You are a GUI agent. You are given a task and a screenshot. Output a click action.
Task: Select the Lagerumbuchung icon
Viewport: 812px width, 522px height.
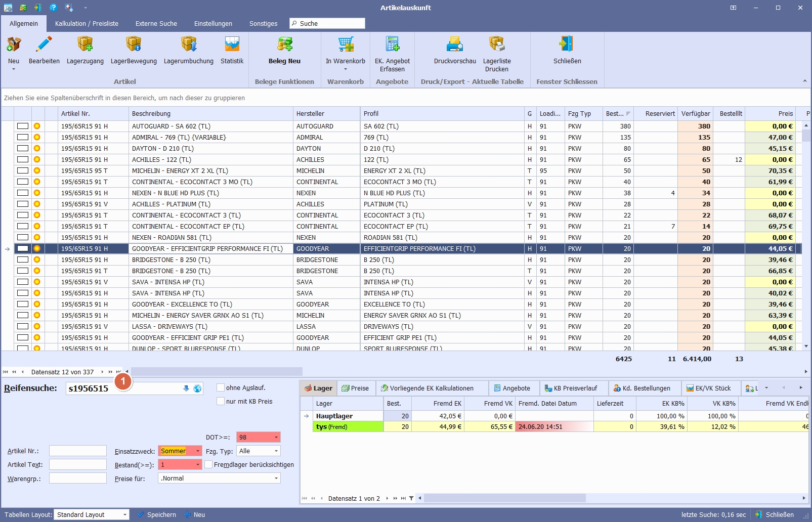[x=189, y=45]
